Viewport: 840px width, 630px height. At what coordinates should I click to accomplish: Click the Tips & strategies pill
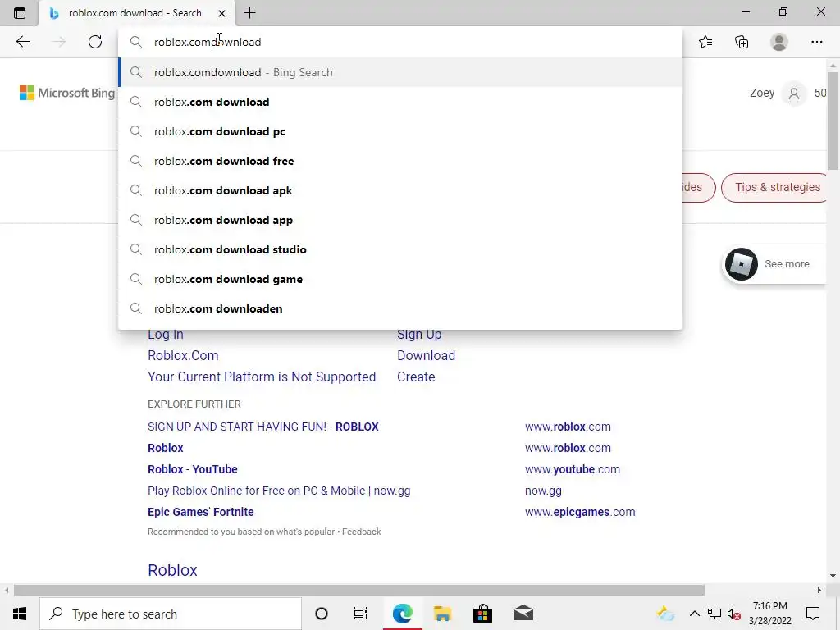[776, 188]
